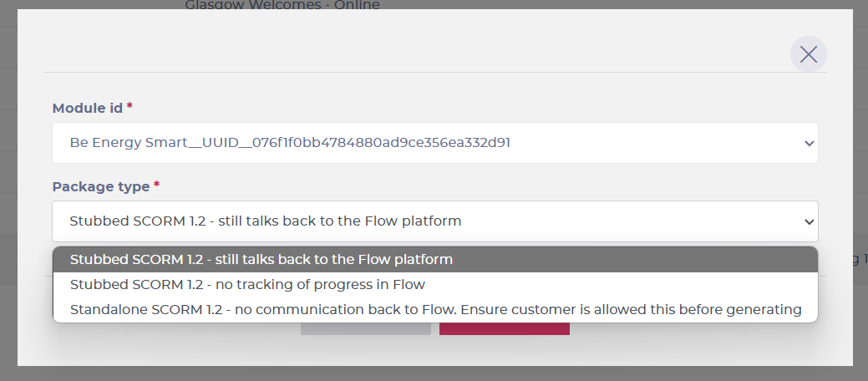Viewport: 868px width, 381px height.
Task: Click the chevron arrow of Package type field
Action: tap(810, 222)
